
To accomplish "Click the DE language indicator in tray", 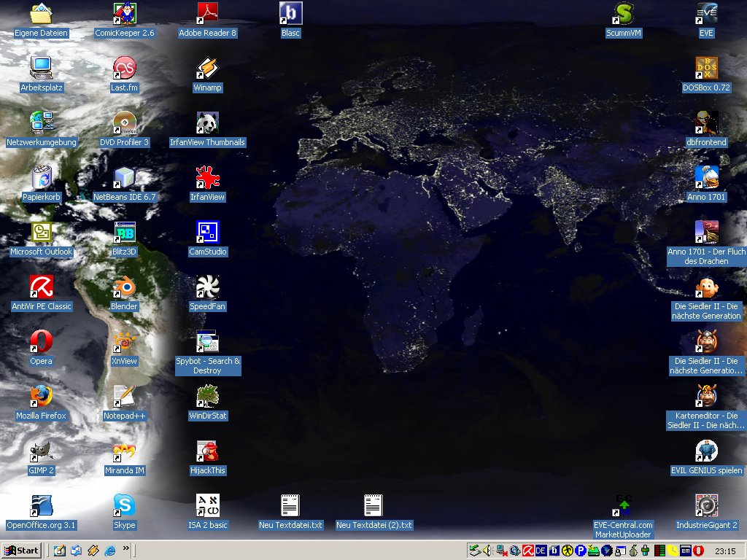I will [541, 551].
